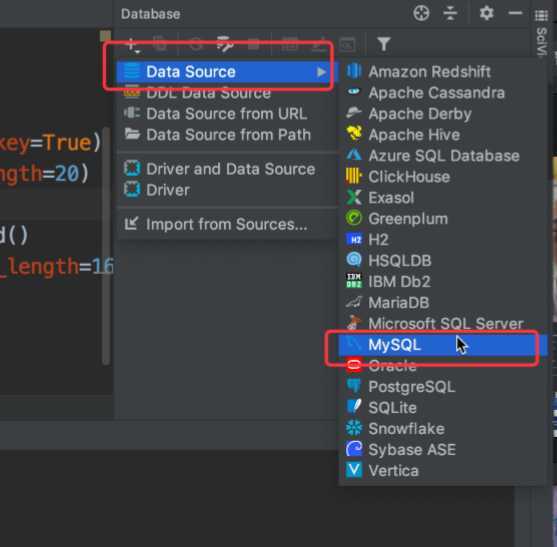Viewport: 557px width, 547px height.
Task: Click the collapse all icon in Database header
Action: click(x=450, y=13)
